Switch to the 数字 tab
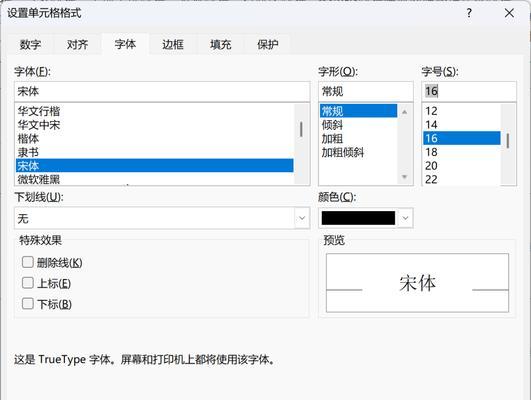The width and height of the screenshot is (531, 400). pyautogui.click(x=30, y=44)
